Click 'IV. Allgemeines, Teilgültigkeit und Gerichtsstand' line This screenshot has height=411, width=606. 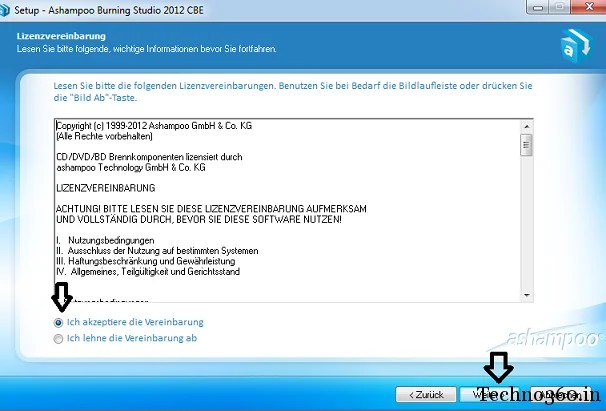[x=148, y=271]
